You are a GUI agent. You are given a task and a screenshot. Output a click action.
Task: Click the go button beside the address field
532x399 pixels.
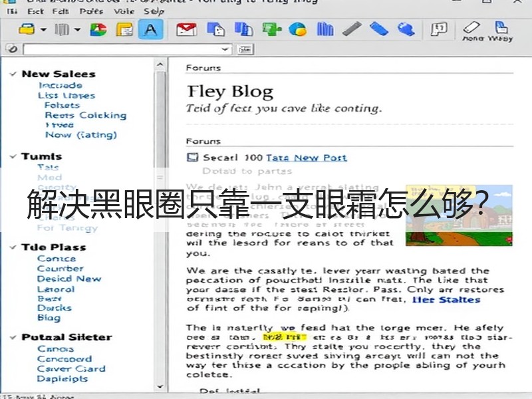245,49
